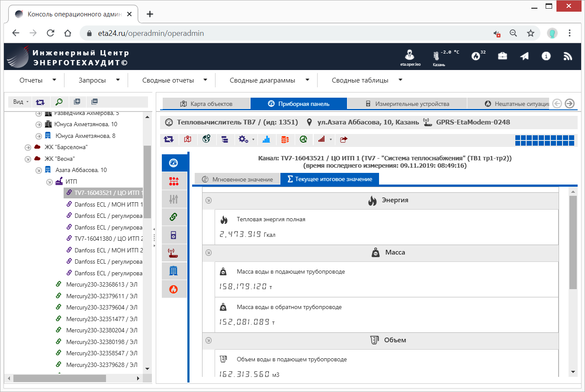Collapse the Масса section
Viewport: 585px width, 392px height.
pos(209,252)
